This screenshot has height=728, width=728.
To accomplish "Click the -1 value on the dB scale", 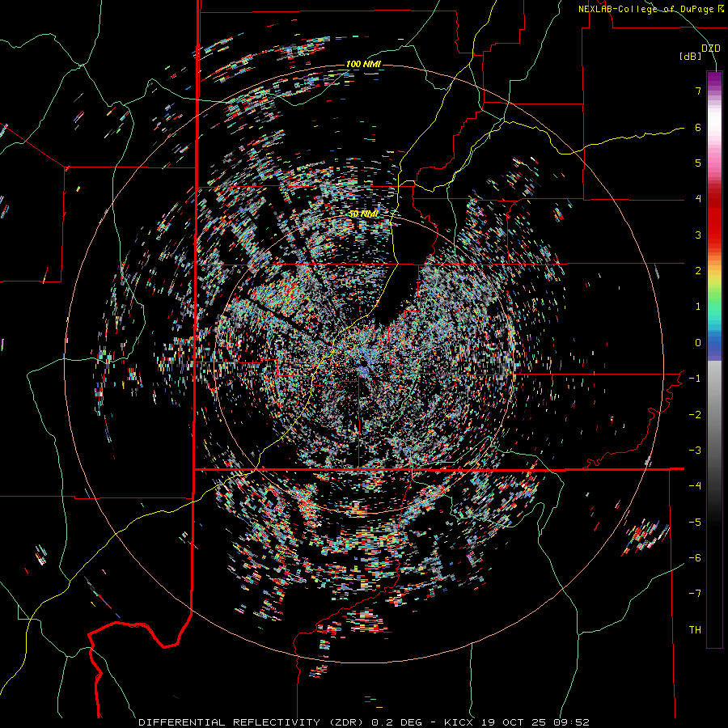I will pos(695,379).
